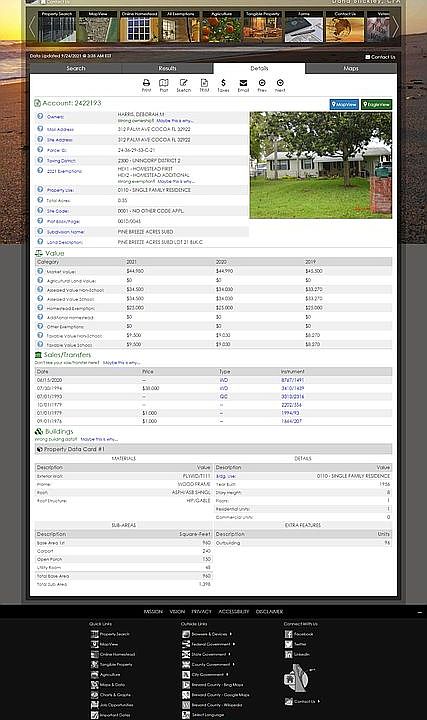Click help icon beside Market Value
This screenshot has height=720, width=427.
[x=40, y=271]
